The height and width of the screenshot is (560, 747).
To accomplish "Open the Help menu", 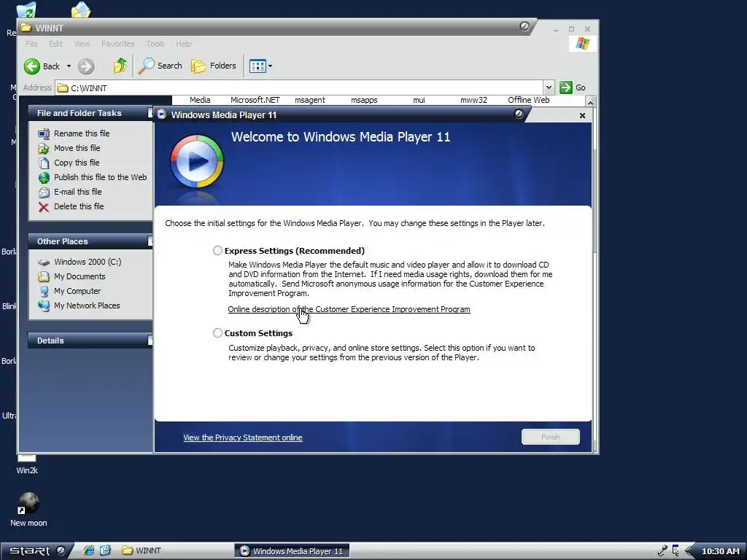I will pyautogui.click(x=183, y=44).
